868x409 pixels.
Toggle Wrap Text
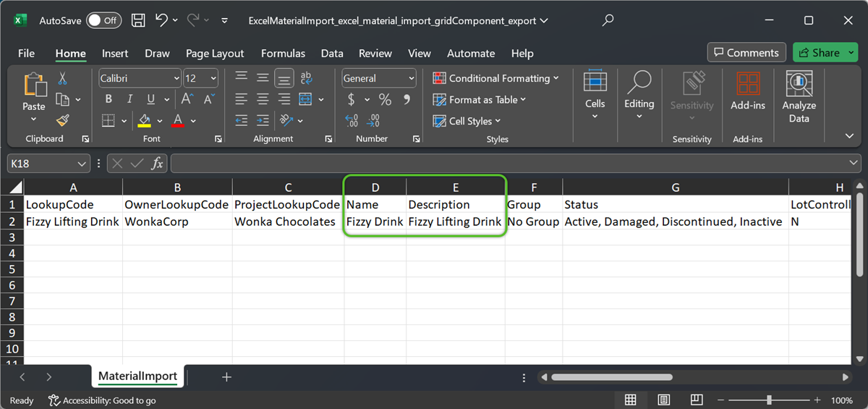coord(305,77)
